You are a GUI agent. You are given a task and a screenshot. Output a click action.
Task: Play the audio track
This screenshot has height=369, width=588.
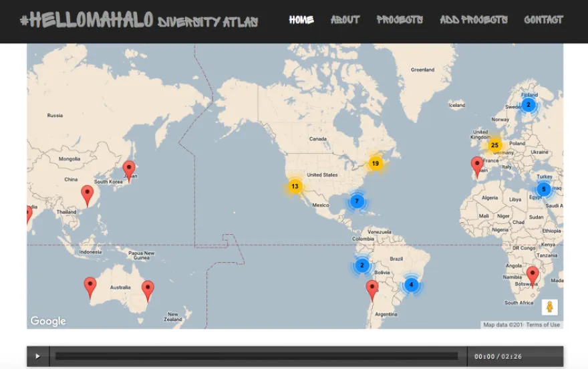tap(37, 356)
